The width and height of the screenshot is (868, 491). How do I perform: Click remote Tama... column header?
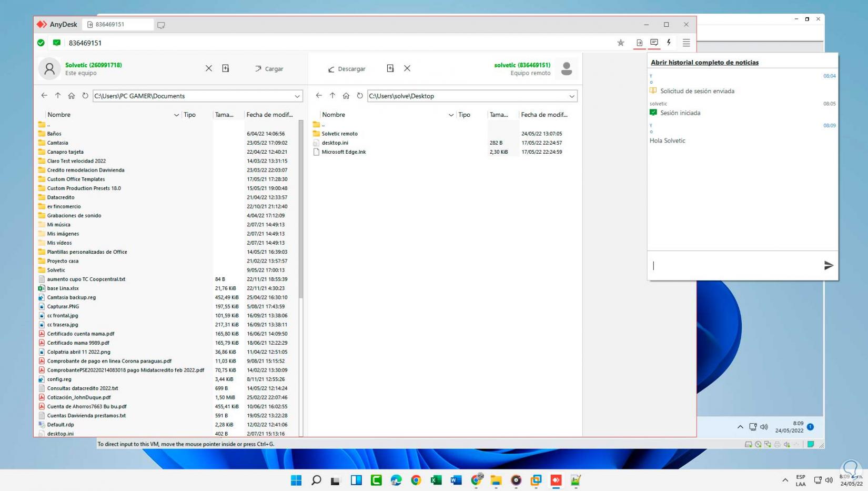click(499, 115)
